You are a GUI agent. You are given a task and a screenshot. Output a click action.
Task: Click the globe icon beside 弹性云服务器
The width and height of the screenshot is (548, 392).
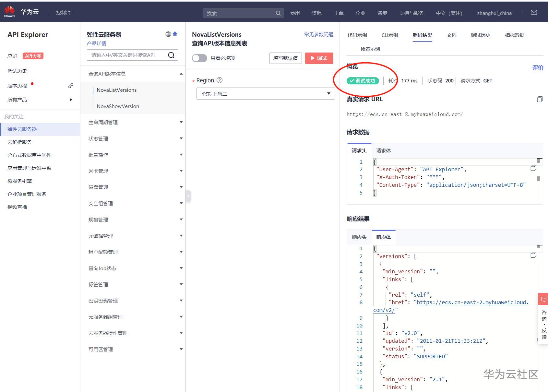tap(168, 34)
